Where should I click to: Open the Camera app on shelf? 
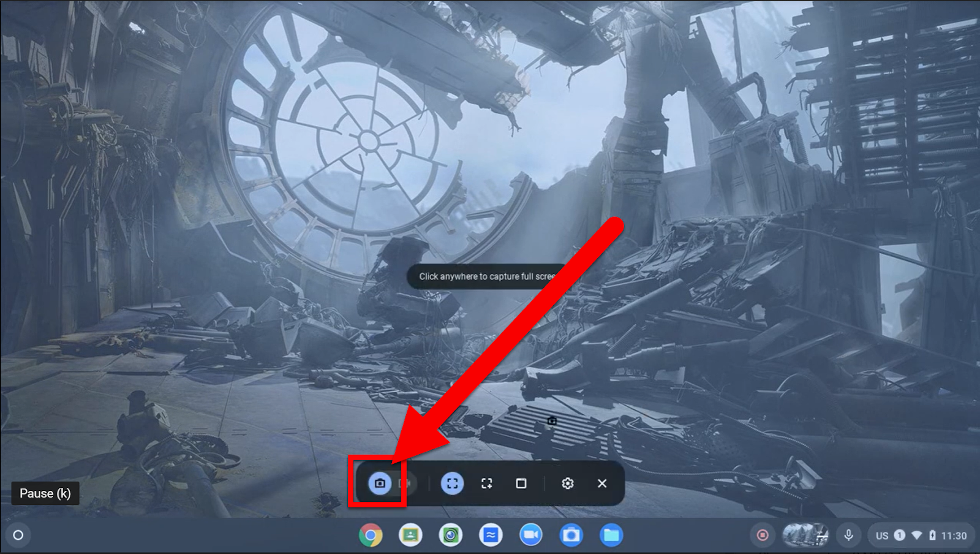[x=571, y=535]
